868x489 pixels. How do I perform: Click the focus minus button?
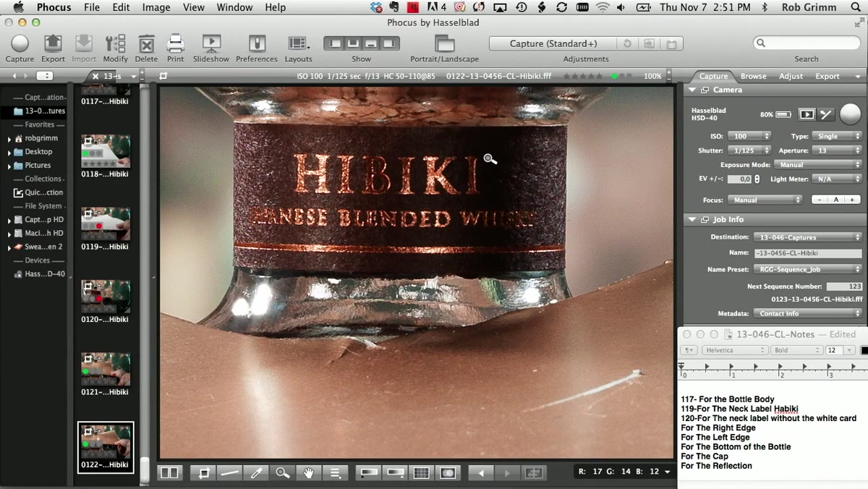click(819, 200)
